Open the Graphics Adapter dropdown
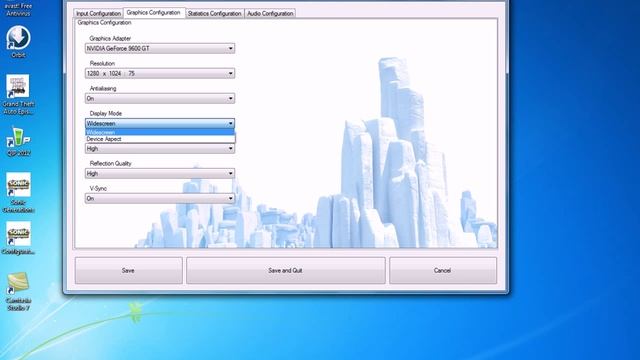 (160, 49)
